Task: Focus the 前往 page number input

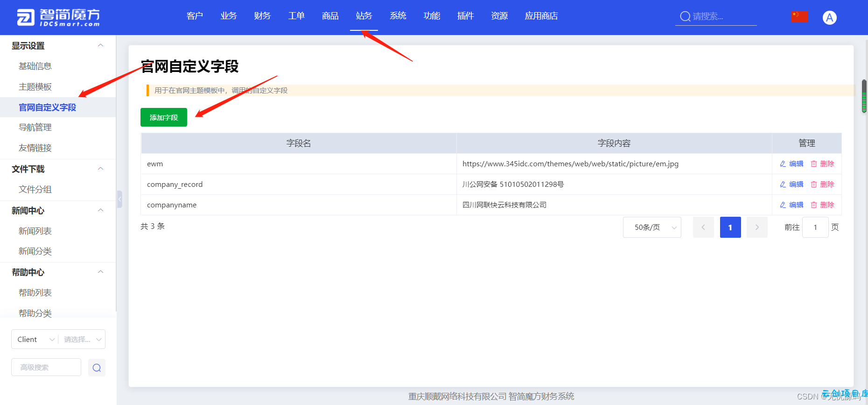Action: (x=815, y=227)
